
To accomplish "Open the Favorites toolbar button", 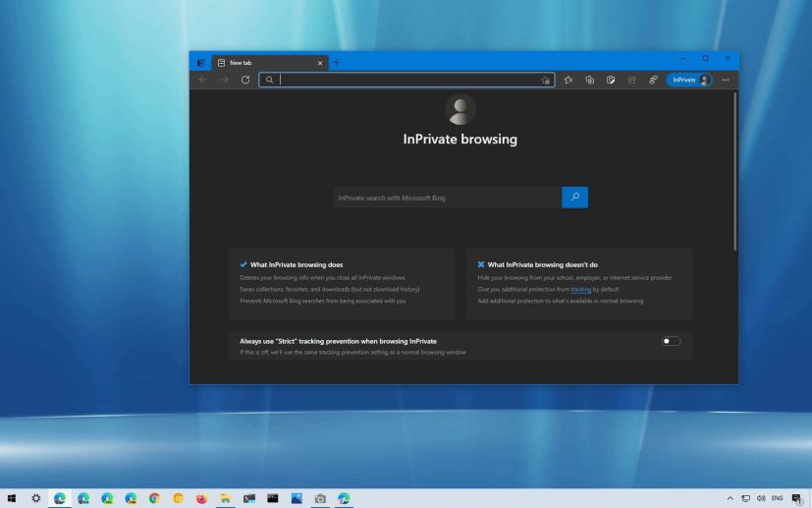I will click(568, 80).
